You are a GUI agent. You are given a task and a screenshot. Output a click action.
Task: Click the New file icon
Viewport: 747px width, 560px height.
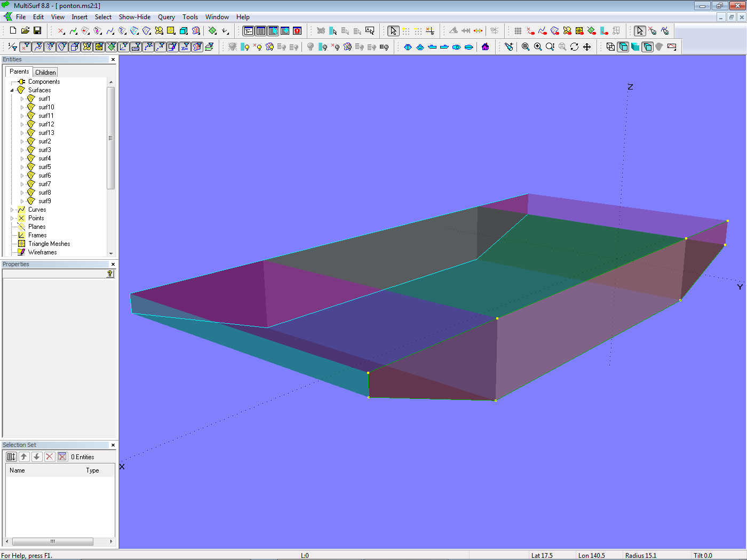(x=13, y=31)
